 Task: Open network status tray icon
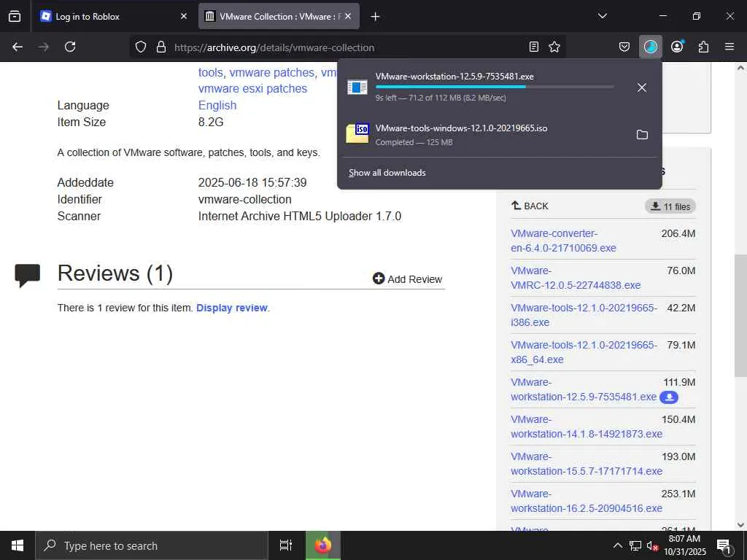coord(635,545)
